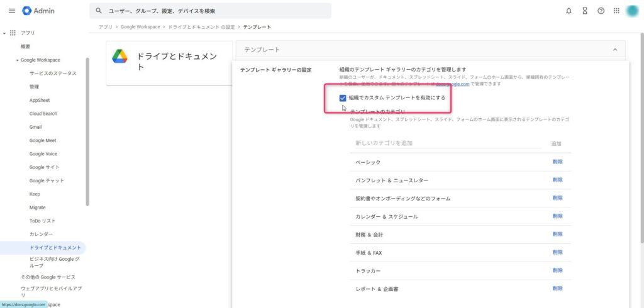Open the docs.google.com link

tap(453, 84)
